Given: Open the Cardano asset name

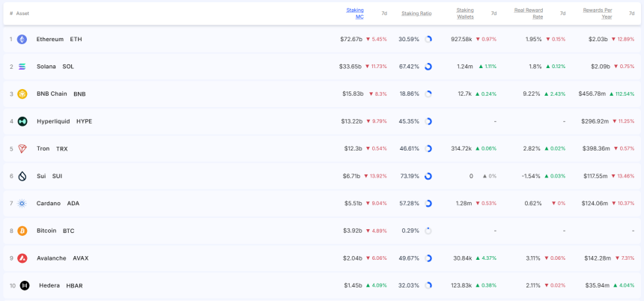Looking at the screenshot, I should coord(49,204).
